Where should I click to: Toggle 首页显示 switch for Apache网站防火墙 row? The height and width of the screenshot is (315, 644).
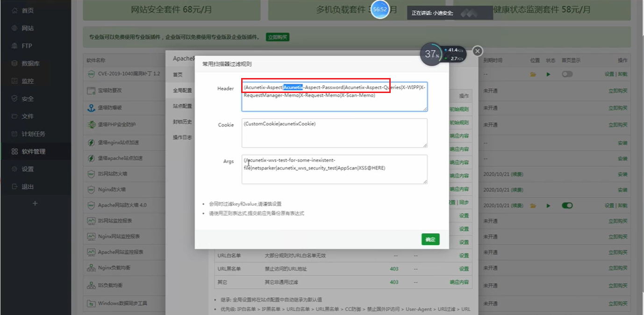coord(567,206)
